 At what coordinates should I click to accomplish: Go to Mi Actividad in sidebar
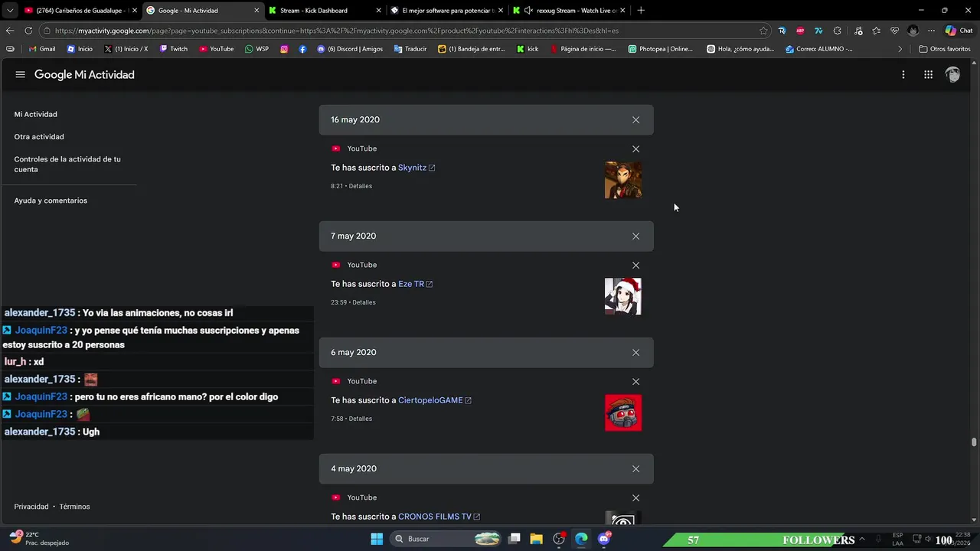pyautogui.click(x=35, y=114)
